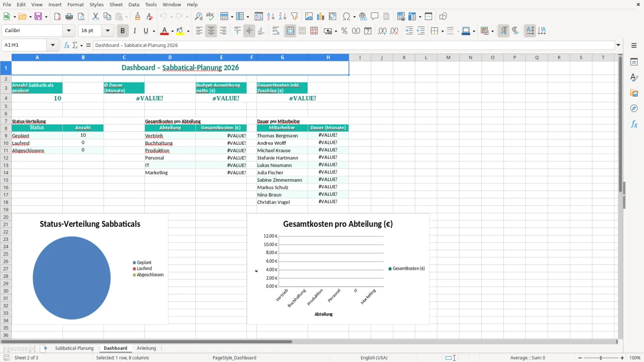Switch to Sabbatical-Planung sheet tab
Image resolution: width=644 pixels, height=362 pixels.
point(74,348)
